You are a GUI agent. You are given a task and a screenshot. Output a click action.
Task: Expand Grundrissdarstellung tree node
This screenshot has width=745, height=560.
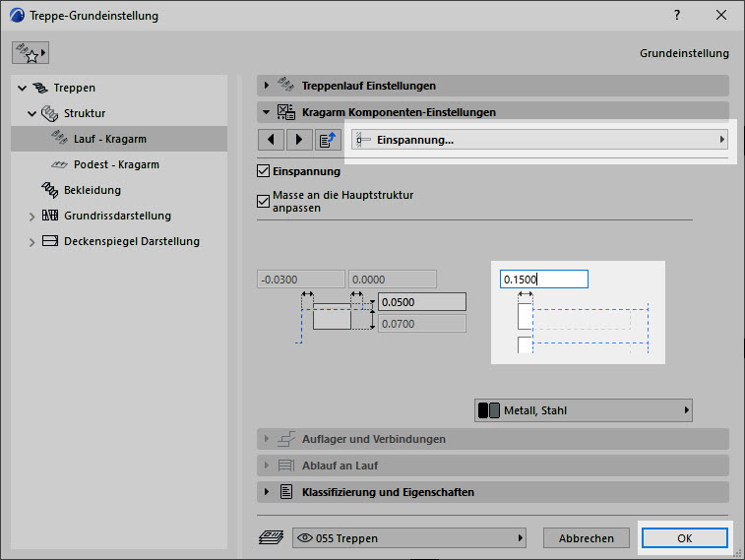pyautogui.click(x=31, y=217)
